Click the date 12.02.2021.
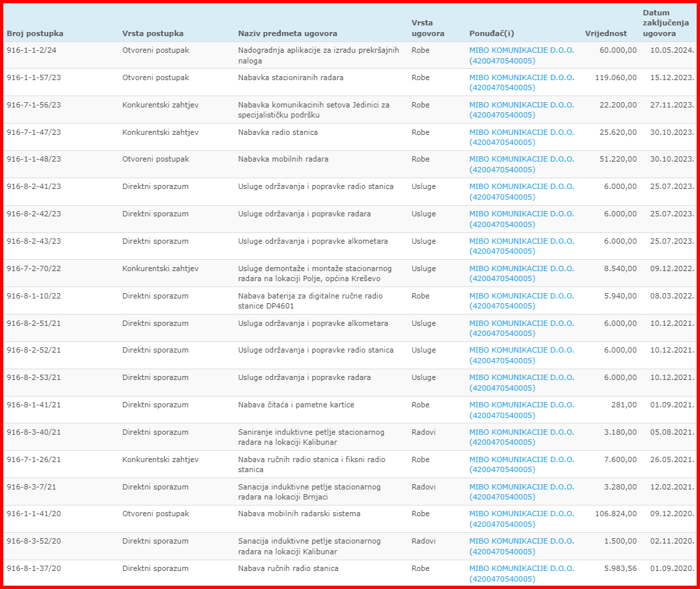The height and width of the screenshot is (589, 700). [x=673, y=487]
